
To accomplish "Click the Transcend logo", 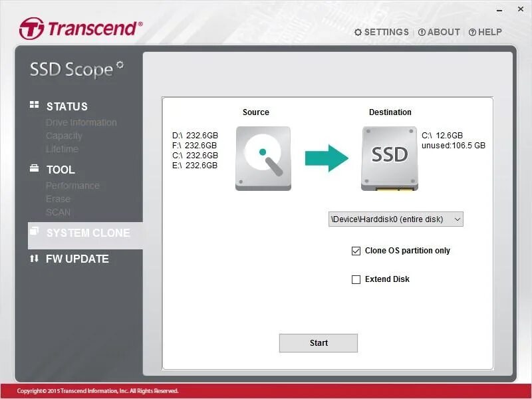I will pos(80,28).
